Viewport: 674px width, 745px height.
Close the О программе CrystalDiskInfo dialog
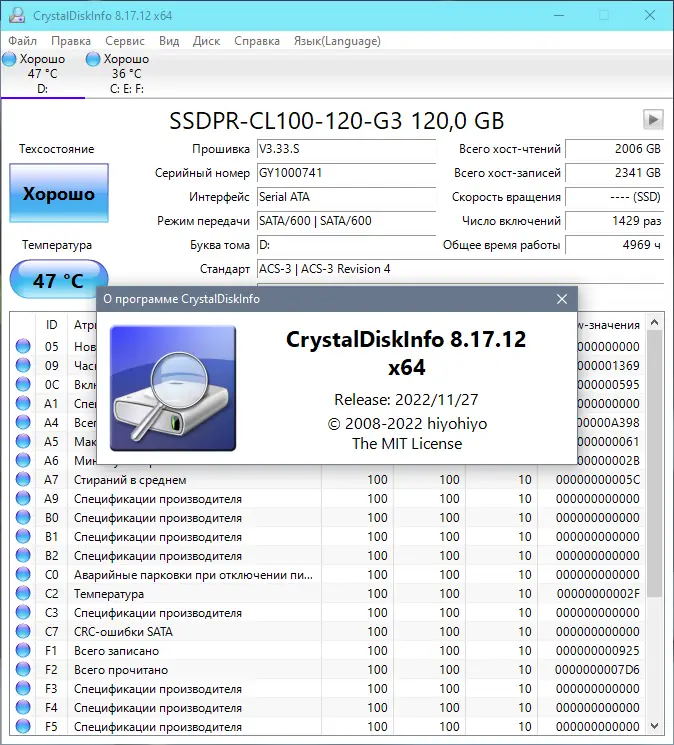pos(562,299)
